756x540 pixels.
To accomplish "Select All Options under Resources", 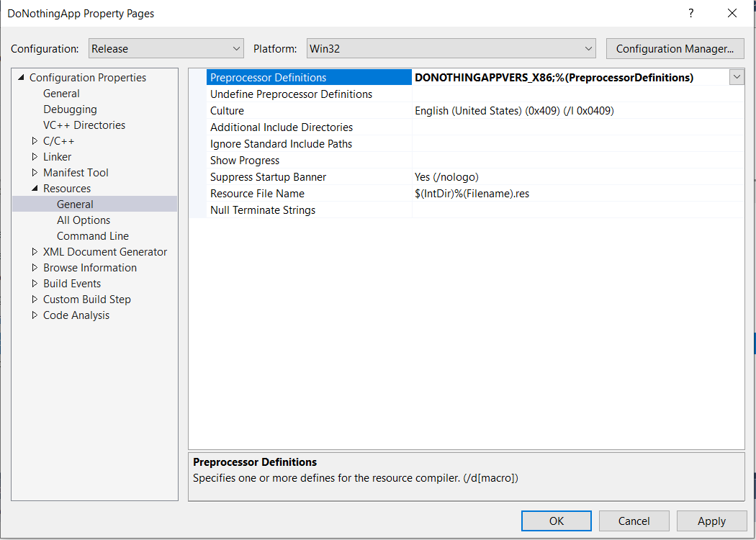I will [84, 220].
